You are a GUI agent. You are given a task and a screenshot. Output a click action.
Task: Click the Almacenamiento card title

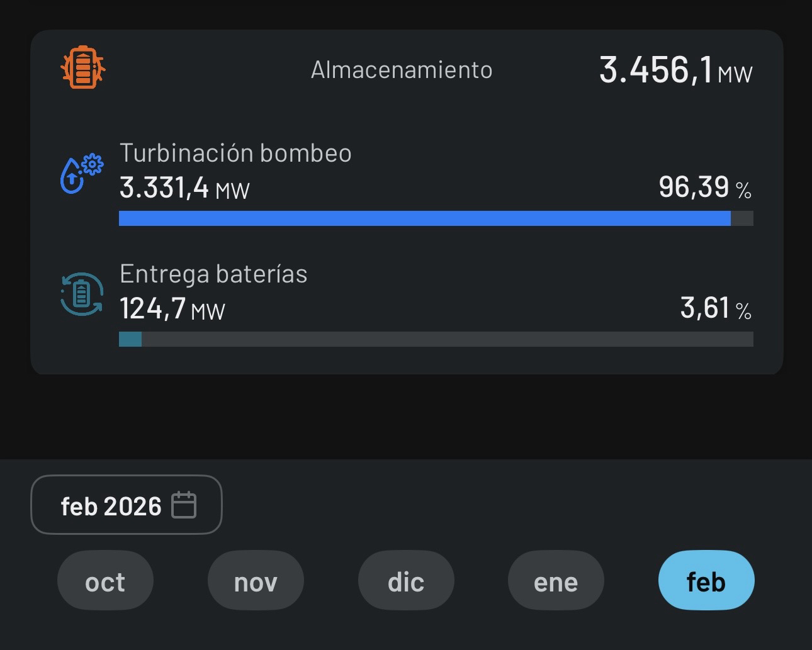point(402,70)
